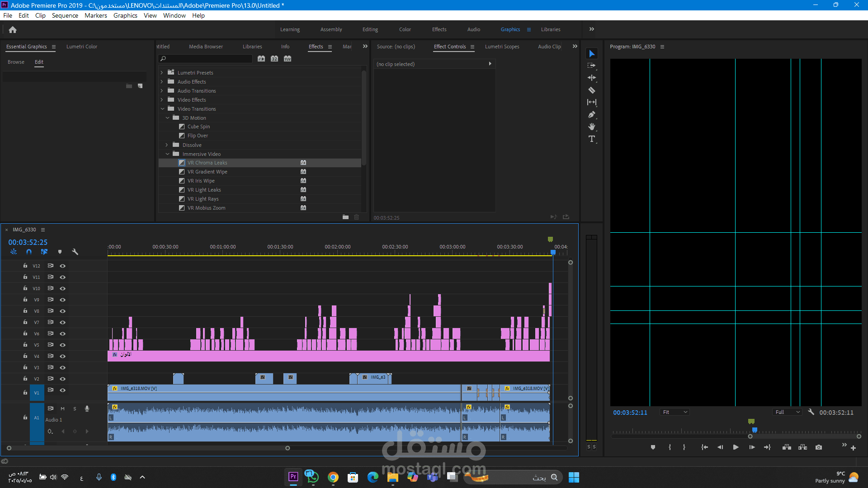Open Google Chrome from the taskbar
The height and width of the screenshot is (488, 868).
[333, 477]
